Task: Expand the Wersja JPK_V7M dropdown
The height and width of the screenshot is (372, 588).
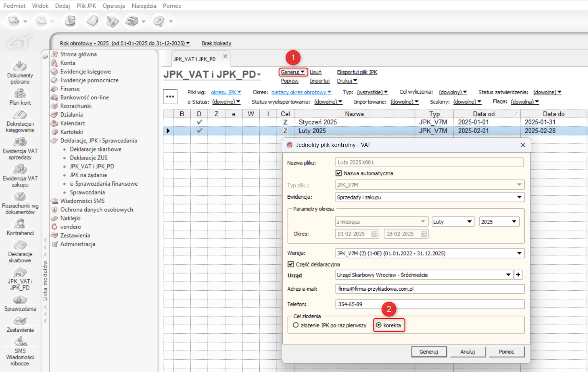Action: point(519,253)
